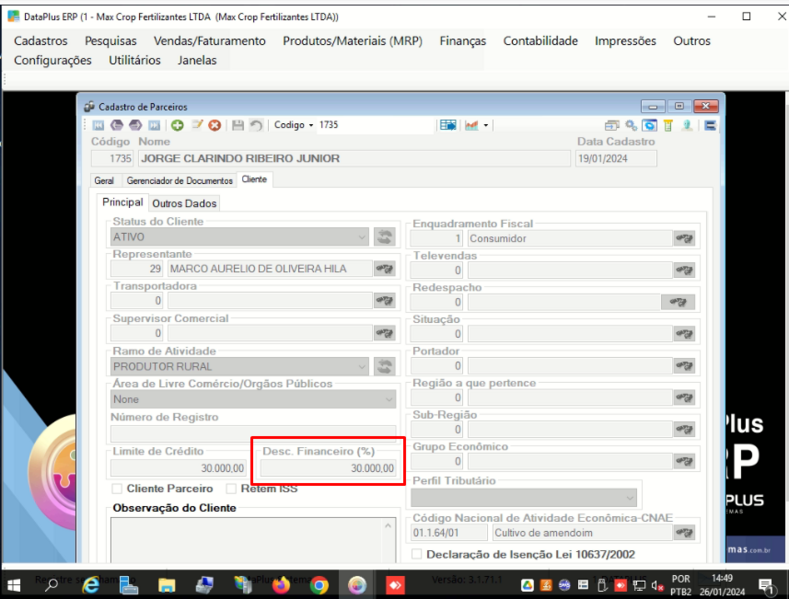This screenshot has height=599, width=789.
Task: Open the grid export icon beside search
Action: coord(447,125)
